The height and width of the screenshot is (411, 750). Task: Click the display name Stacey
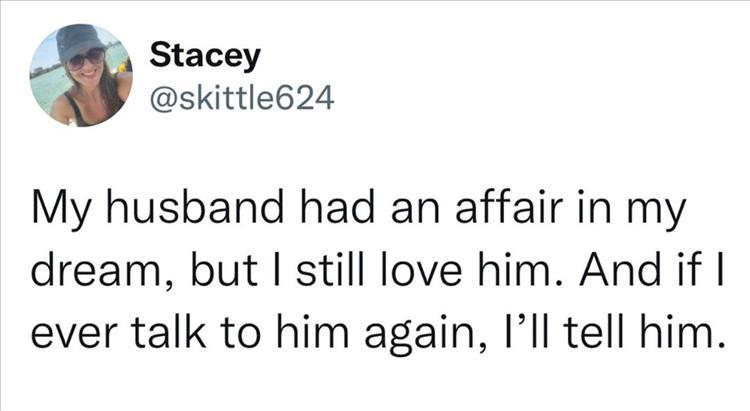204,57
